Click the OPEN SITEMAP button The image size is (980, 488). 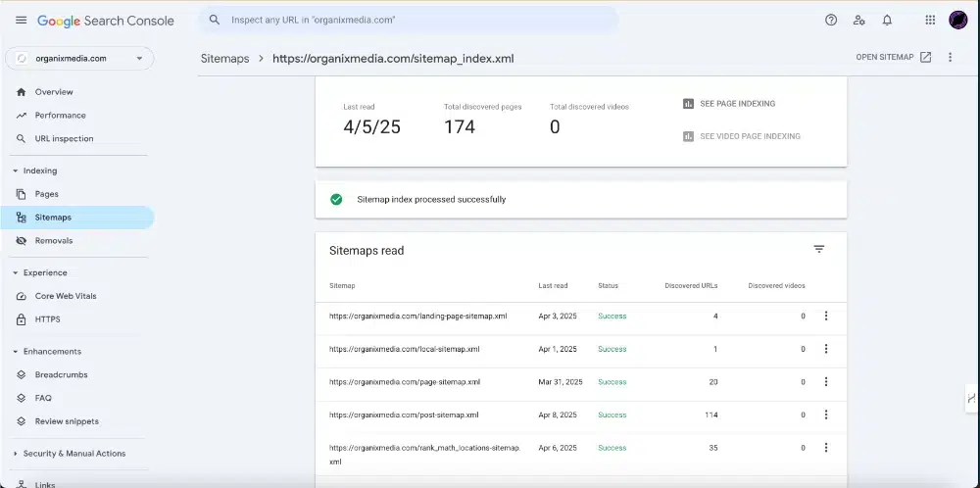894,57
